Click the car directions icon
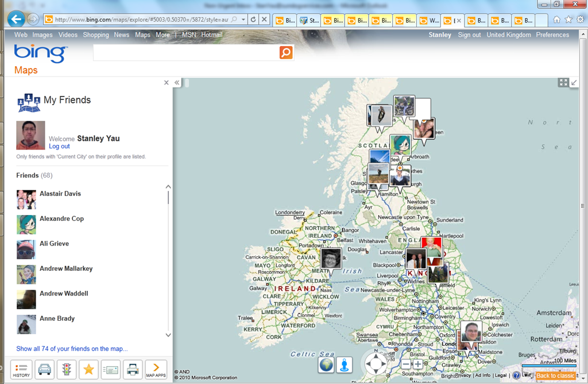Image resolution: width=588 pixels, height=384 pixels. pos(44,369)
